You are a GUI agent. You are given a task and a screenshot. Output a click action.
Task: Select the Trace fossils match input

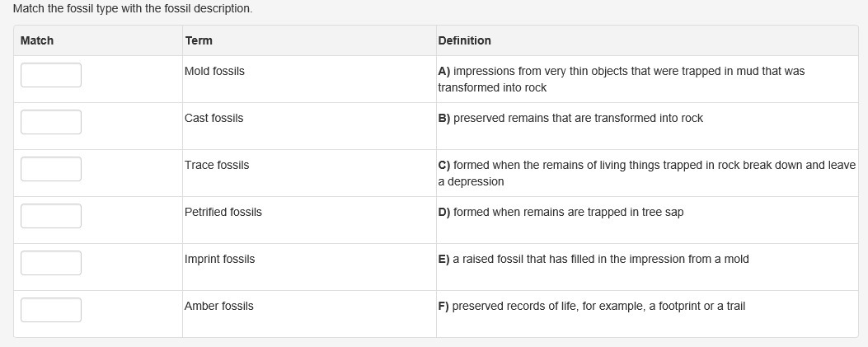tap(51, 169)
